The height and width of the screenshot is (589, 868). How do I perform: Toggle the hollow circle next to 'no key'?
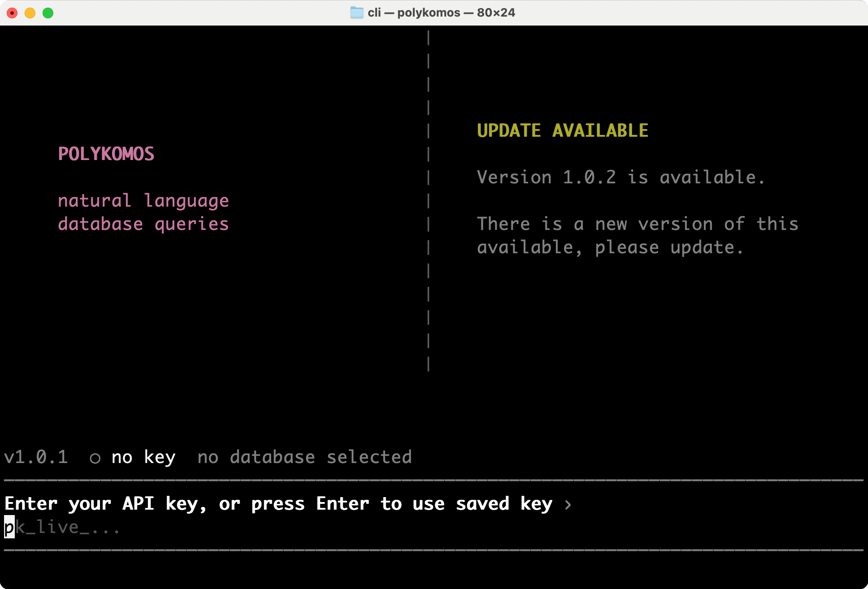tap(95, 458)
